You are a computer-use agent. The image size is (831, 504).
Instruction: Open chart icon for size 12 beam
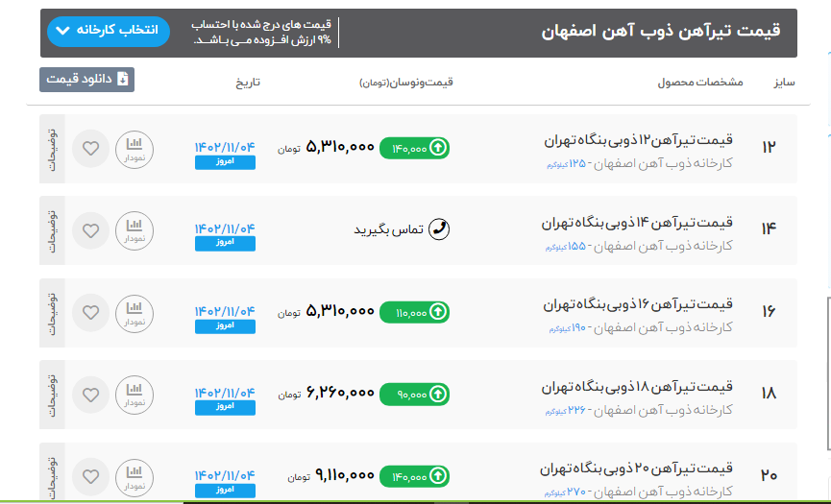[134, 148]
